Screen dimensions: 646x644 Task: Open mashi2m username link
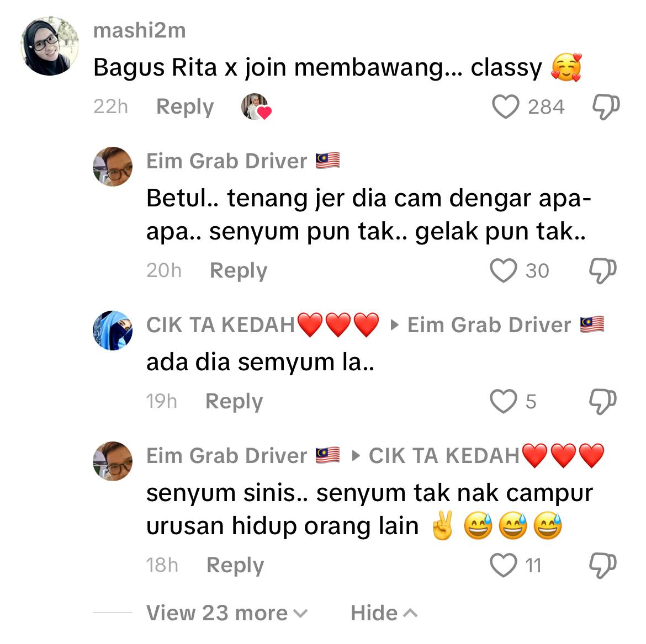(139, 31)
